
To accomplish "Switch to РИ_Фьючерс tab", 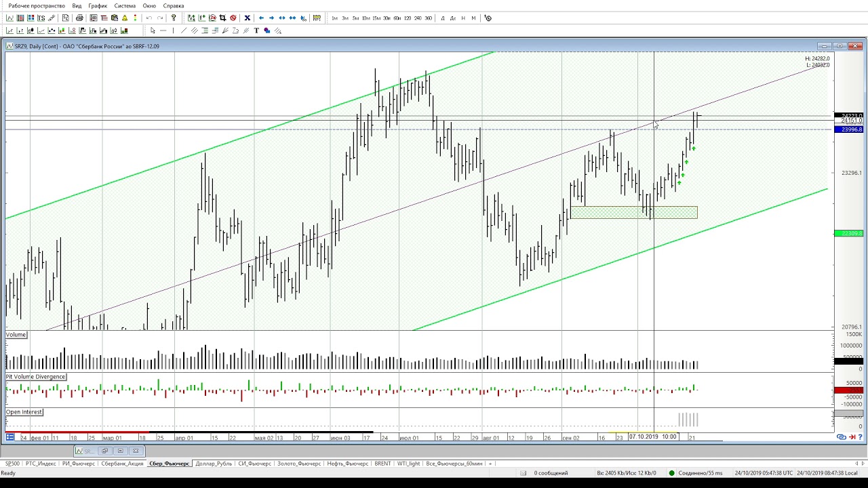I will point(79,464).
